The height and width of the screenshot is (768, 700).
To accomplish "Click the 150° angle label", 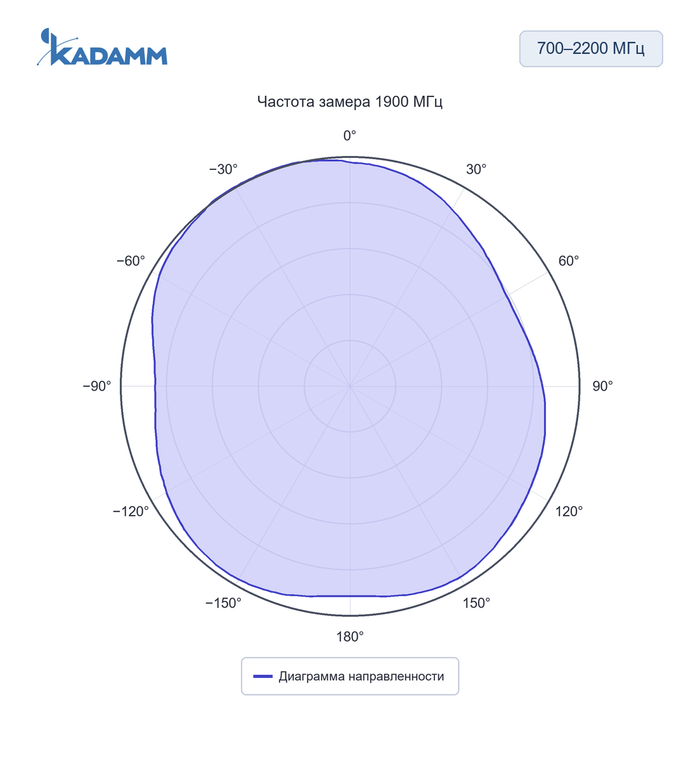I will pyautogui.click(x=476, y=603).
